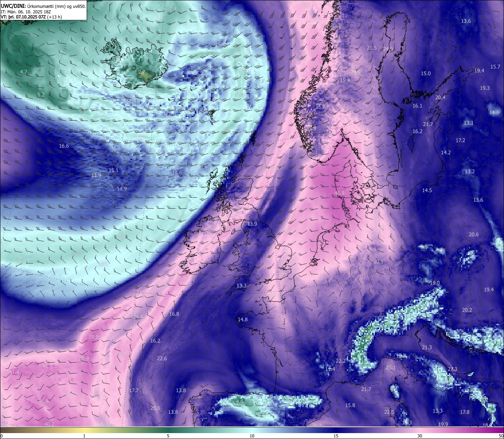This screenshot has height=439, width=504.
Task: Click the 14.5 value near Baltic coast
Action: tap(427, 191)
